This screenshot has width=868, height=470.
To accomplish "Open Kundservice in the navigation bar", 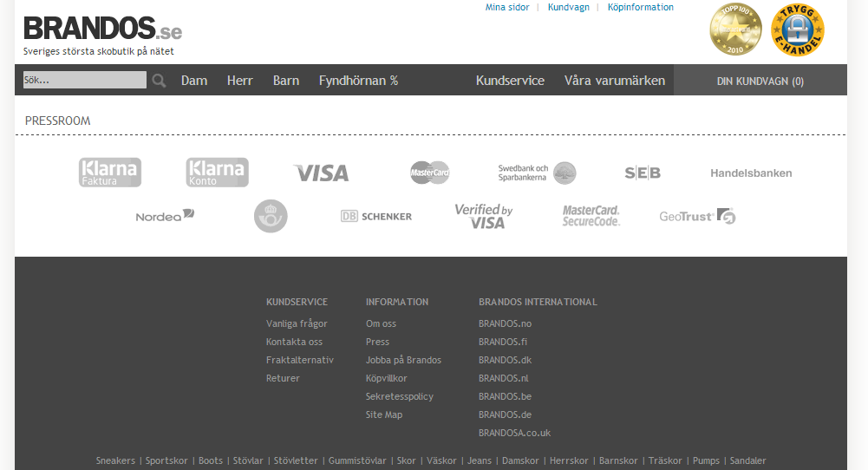I will [x=511, y=81].
